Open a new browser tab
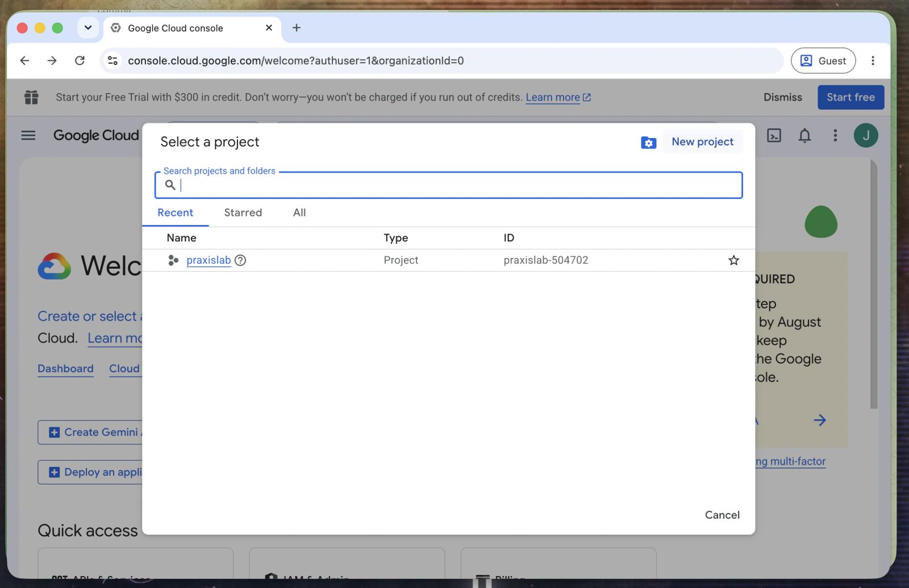Image resolution: width=909 pixels, height=588 pixels. [297, 28]
